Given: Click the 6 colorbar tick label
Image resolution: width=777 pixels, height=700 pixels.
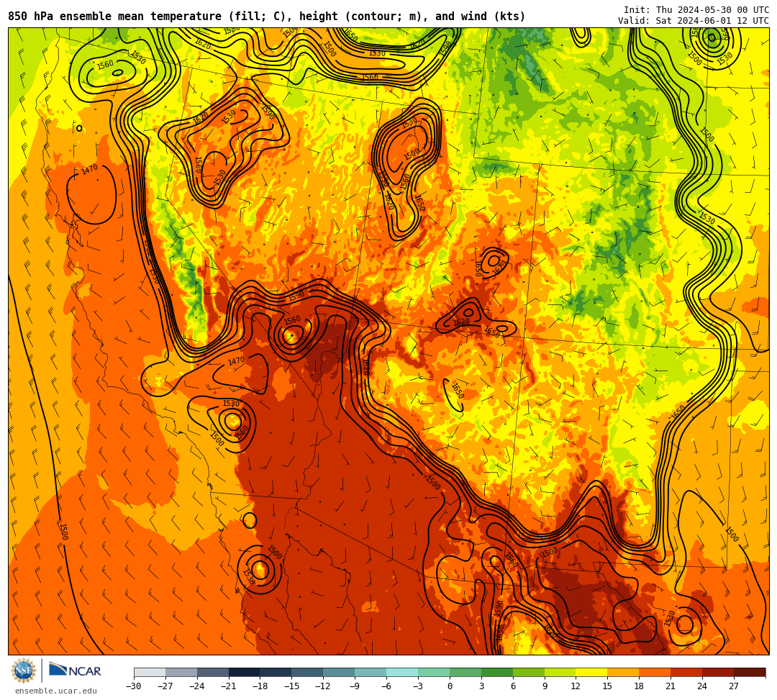Looking at the screenshot, I should pyautogui.click(x=513, y=686).
